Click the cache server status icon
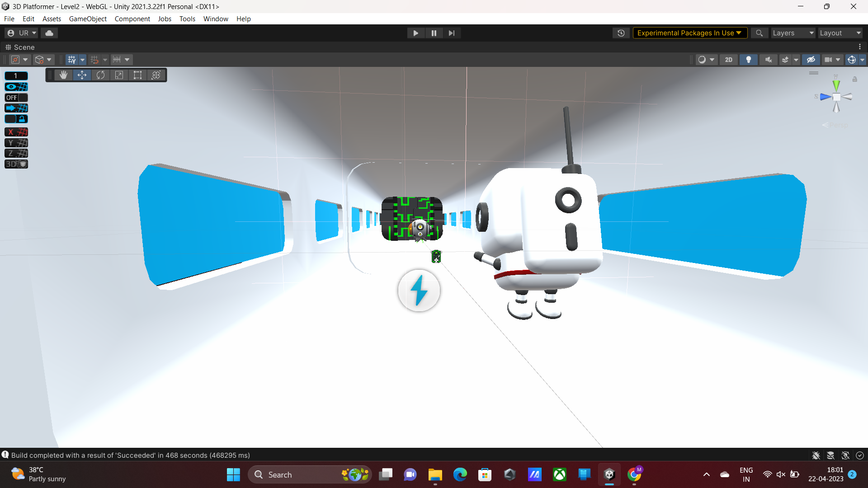This screenshot has width=868, height=488. click(x=830, y=455)
